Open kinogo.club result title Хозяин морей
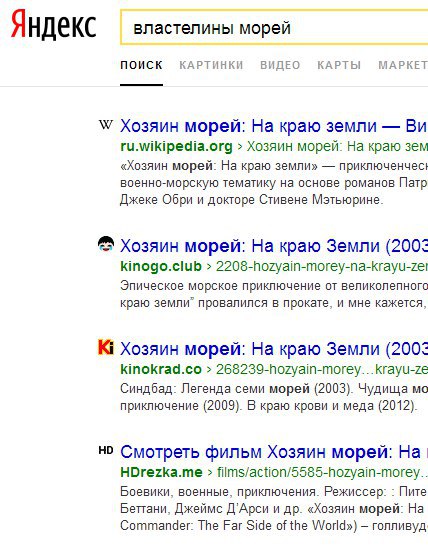Image resolution: width=428 pixels, height=551 pixels. (274, 246)
